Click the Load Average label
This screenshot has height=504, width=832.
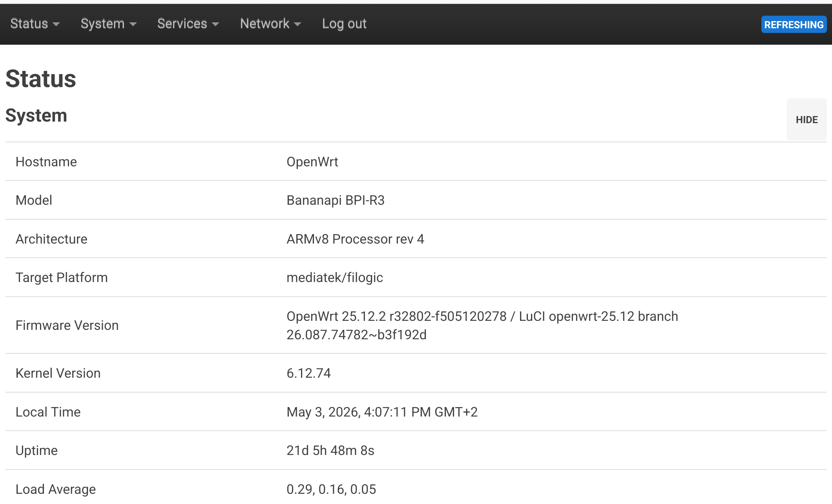pos(56,489)
